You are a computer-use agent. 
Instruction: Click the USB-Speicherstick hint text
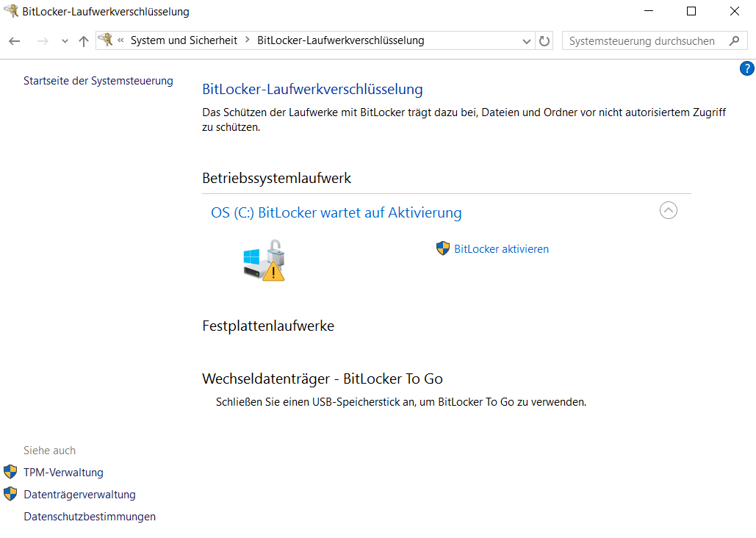pyautogui.click(x=401, y=402)
